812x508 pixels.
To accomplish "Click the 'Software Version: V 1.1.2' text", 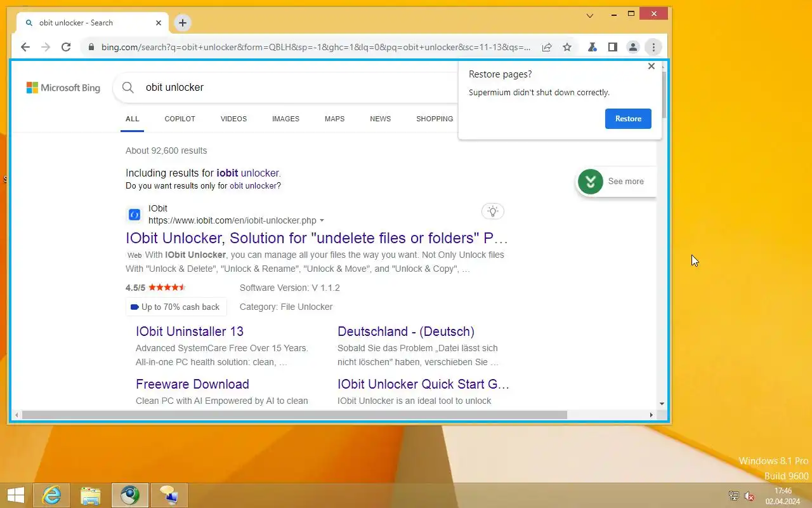I will [290, 288].
